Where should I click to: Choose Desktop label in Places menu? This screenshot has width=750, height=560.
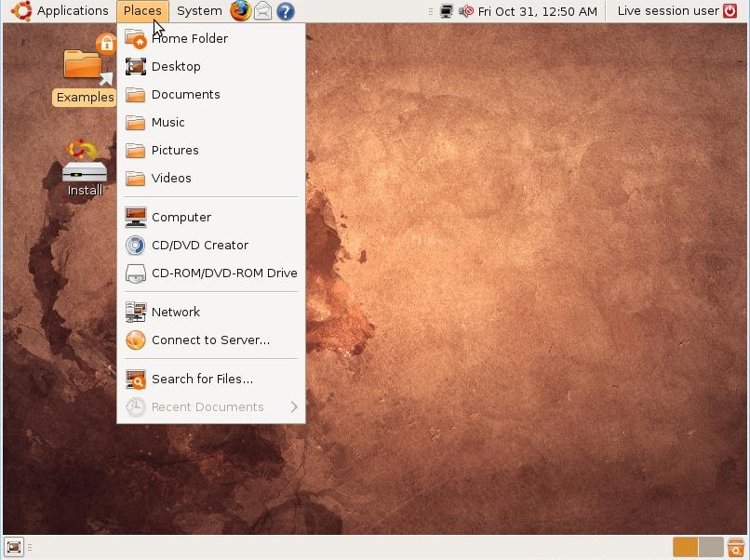click(x=176, y=66)
